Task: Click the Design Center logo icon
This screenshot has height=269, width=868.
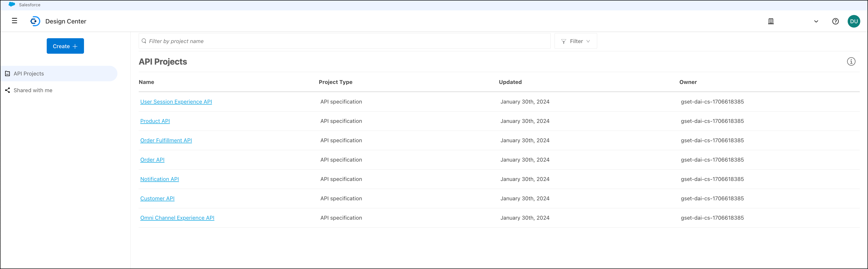Action: click(x=35, y=21)
